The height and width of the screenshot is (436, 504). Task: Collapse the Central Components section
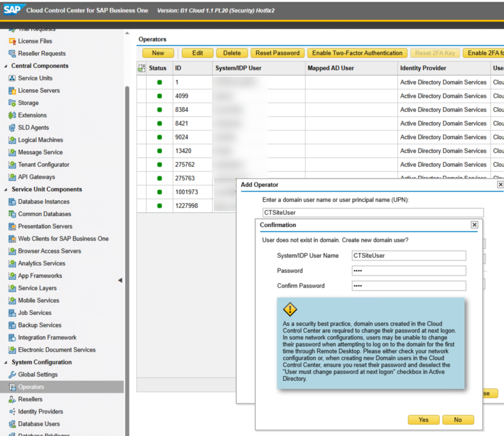click(x=6, y=66)
